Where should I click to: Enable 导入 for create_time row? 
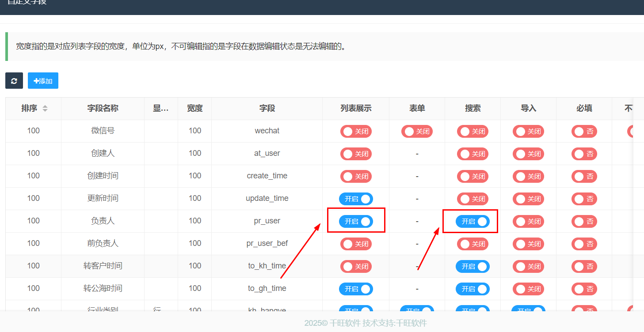click(x=528, y=176)
